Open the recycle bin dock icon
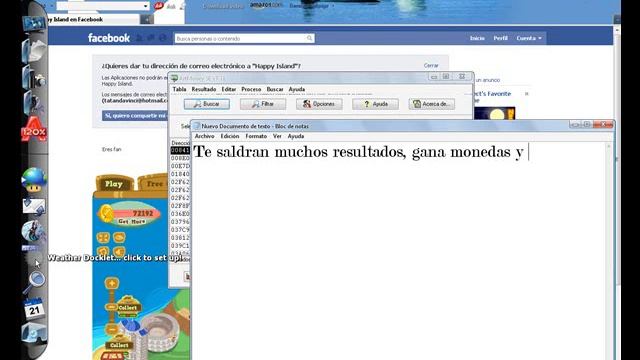 (x=34, y=333)
